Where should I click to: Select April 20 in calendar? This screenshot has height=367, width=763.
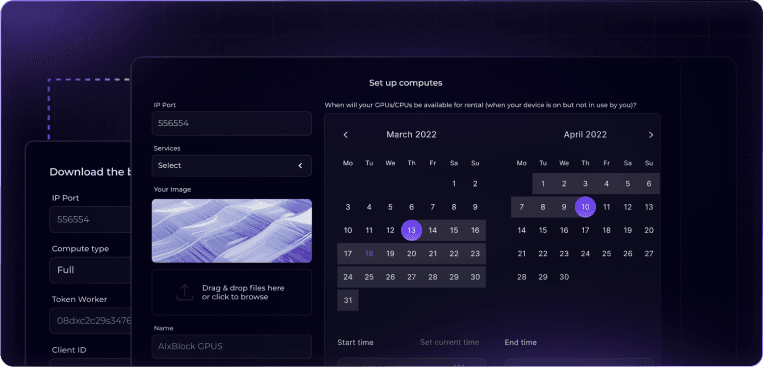(x=649, y=230)
